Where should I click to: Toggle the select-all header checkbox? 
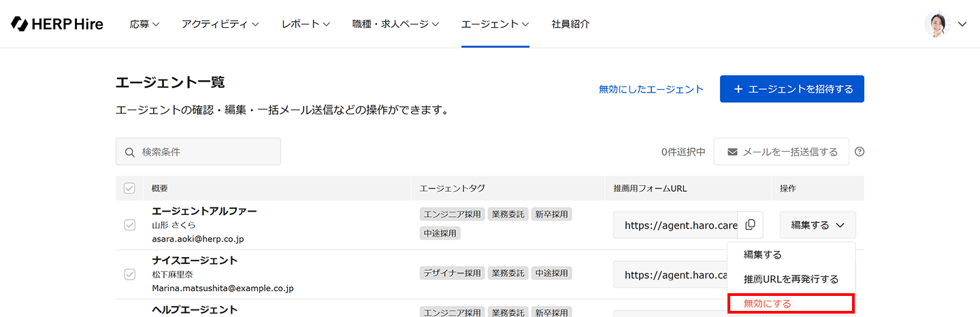click(x=129, y=188)
